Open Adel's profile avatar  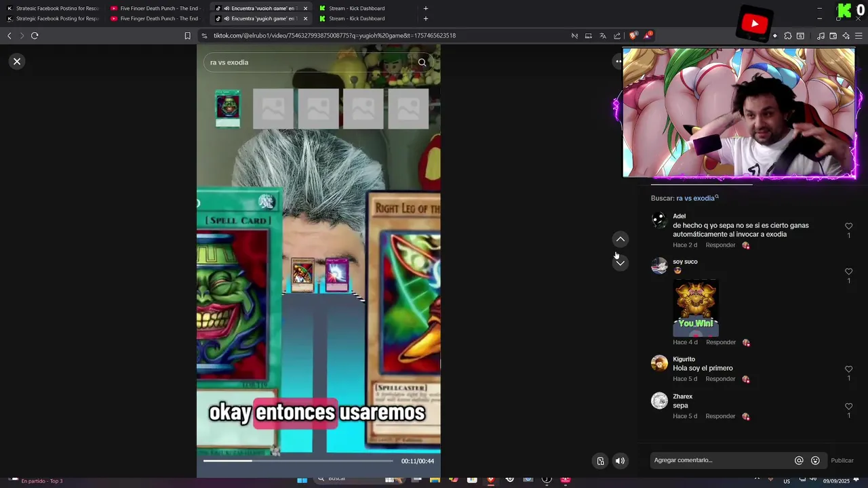pyautogui.click(x=659, y=220)
